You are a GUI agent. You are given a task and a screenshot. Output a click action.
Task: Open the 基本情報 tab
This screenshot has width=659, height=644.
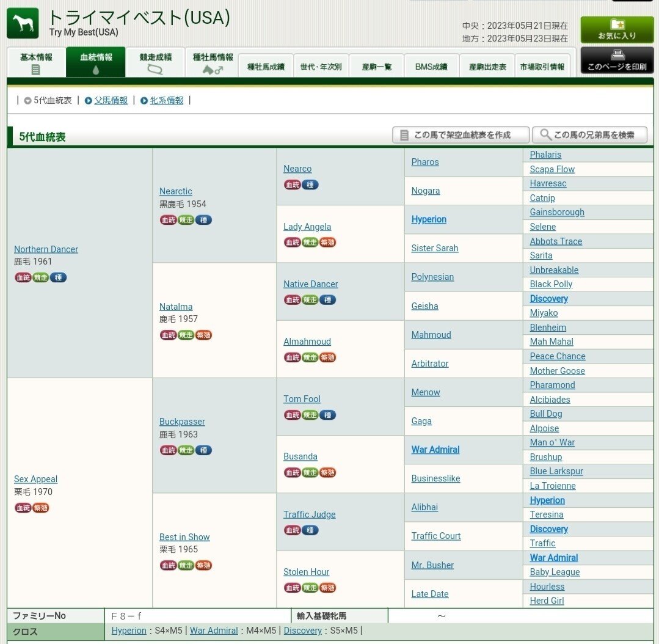pos(36,62)
